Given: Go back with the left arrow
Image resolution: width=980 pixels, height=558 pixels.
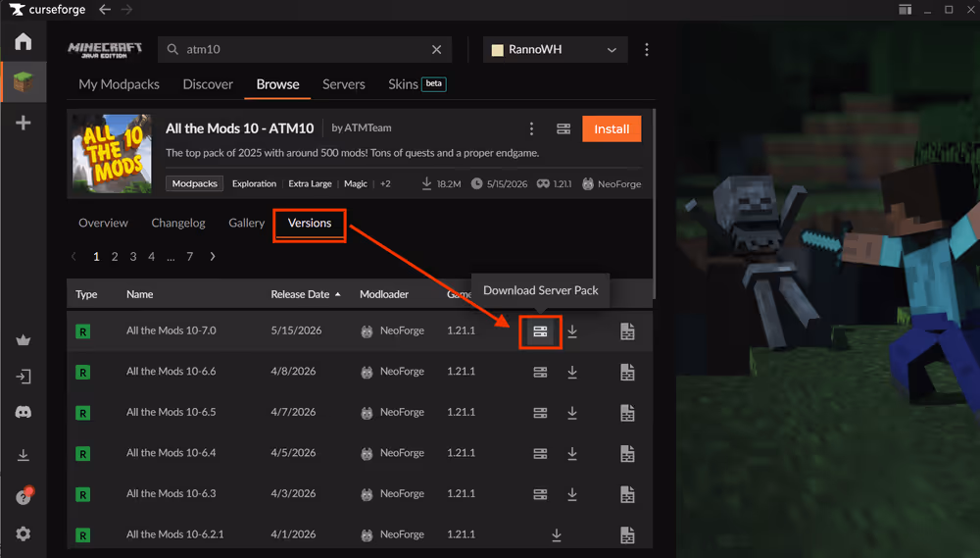Looking at the screenshot, I should pos(105,10).
